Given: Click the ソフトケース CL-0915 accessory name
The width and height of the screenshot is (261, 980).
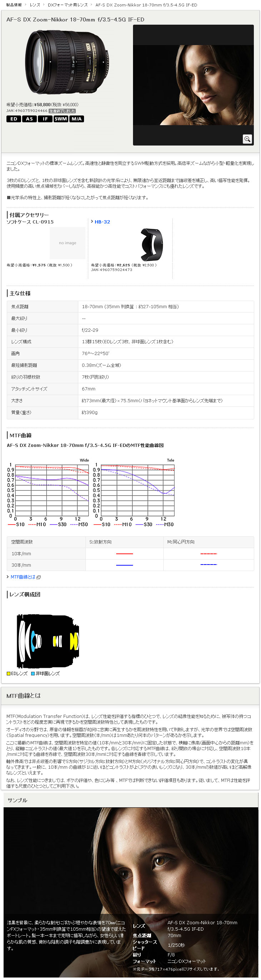Looking at the screenshot, I should (x=30, y=222).
